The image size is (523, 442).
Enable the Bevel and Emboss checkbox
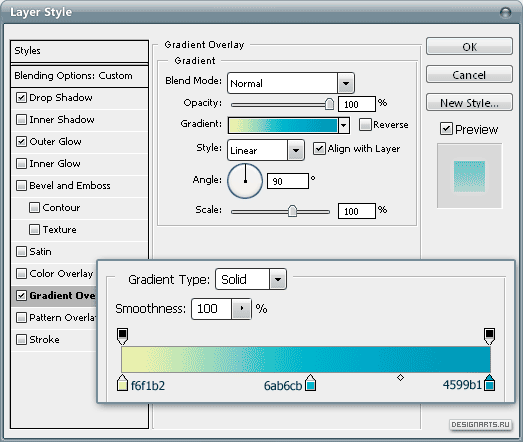point(21,186)
